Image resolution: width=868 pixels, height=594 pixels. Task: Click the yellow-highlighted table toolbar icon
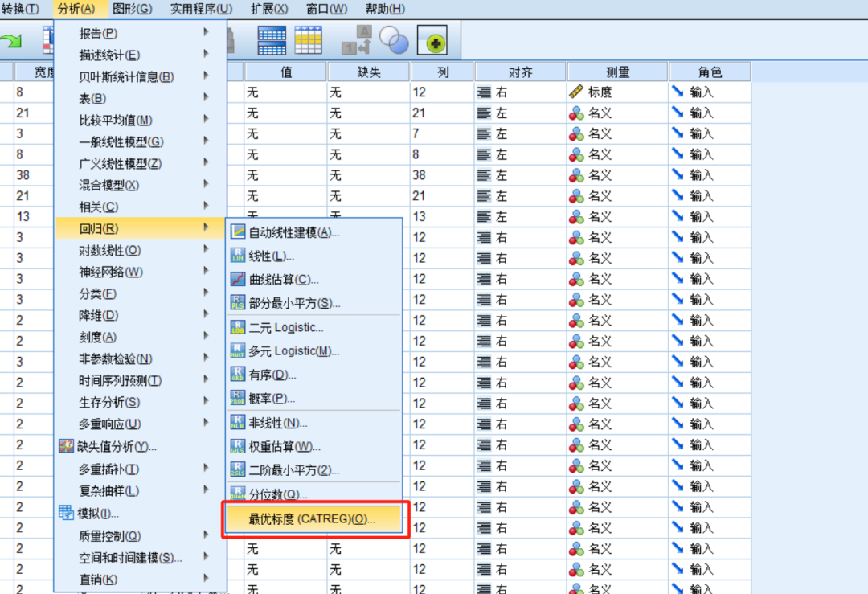click(x=308, y=40)
